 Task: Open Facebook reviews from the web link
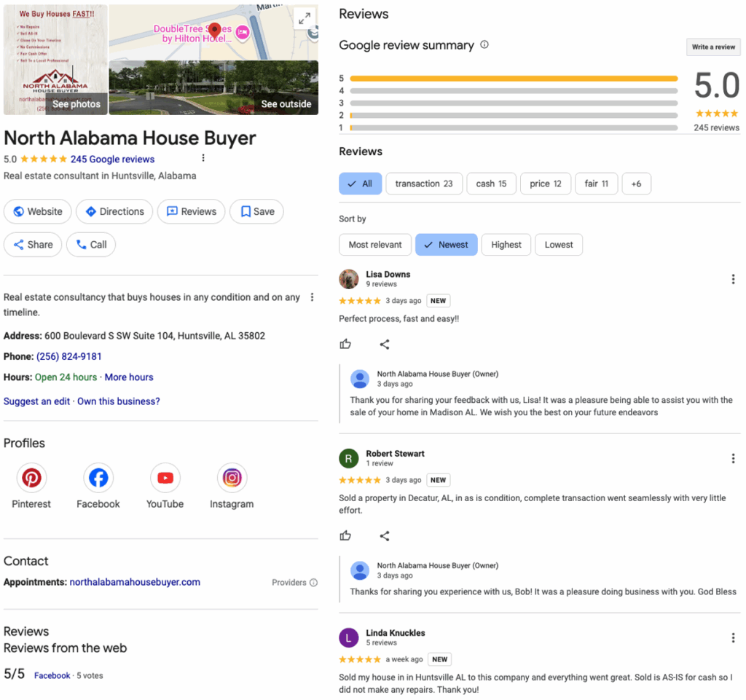(x=52, y=675)
